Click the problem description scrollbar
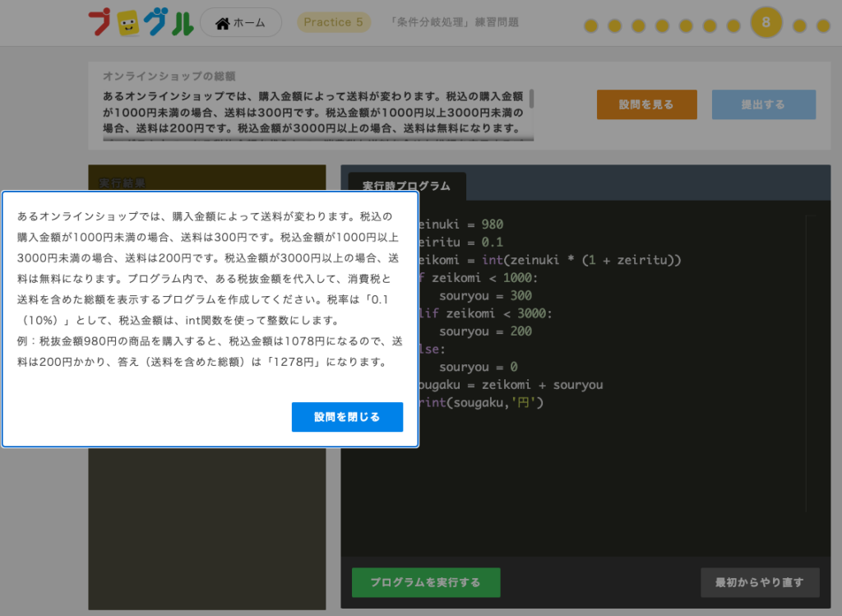Image resolution: width=842 pixels, height=616 pixels. click(532, 99)
